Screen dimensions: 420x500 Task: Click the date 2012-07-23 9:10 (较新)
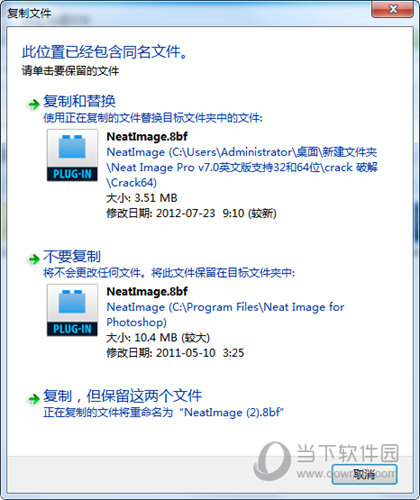(216, 213)
